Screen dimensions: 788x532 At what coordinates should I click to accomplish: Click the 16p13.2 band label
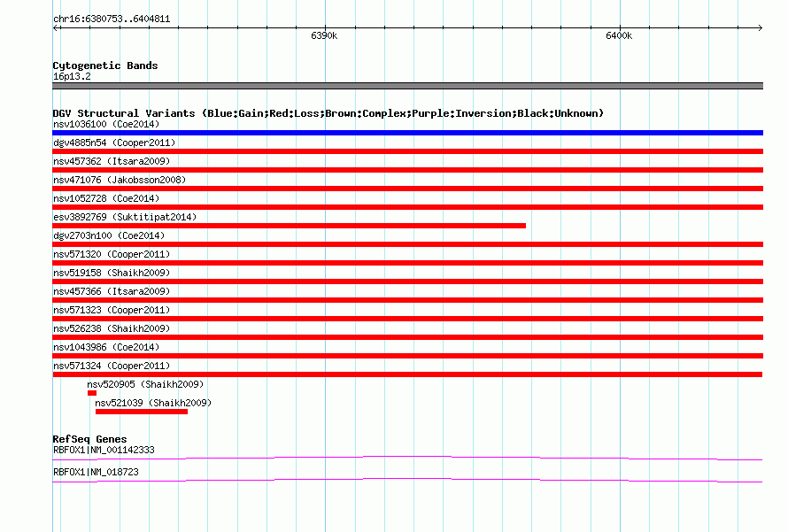point(72,76)
